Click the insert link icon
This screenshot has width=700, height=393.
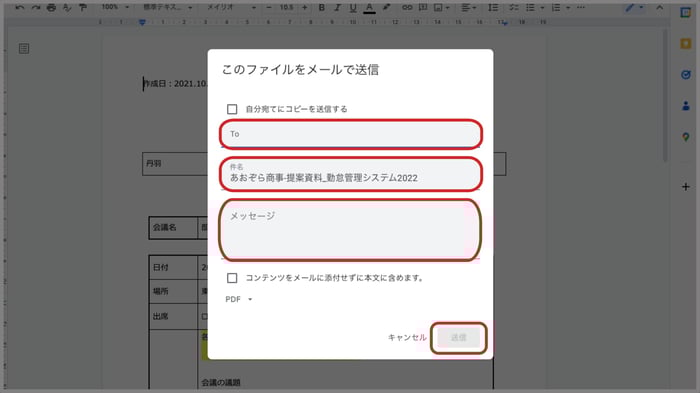tap(407, 8)
